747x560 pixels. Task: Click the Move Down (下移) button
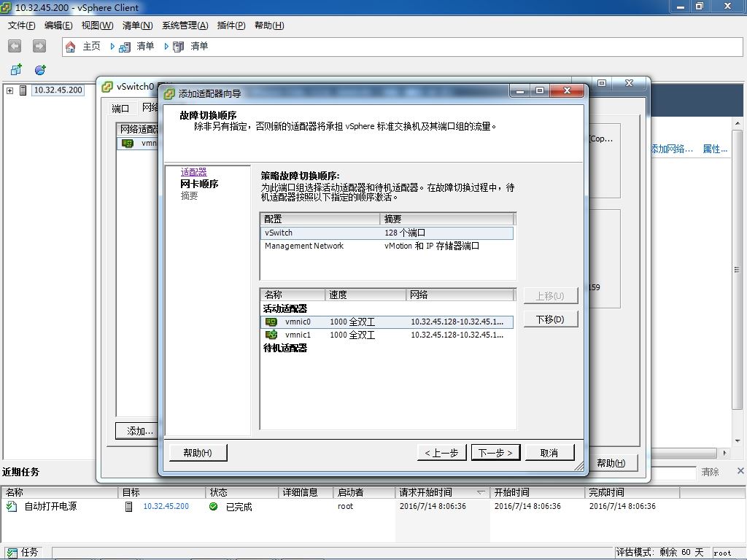coord(550,319)
